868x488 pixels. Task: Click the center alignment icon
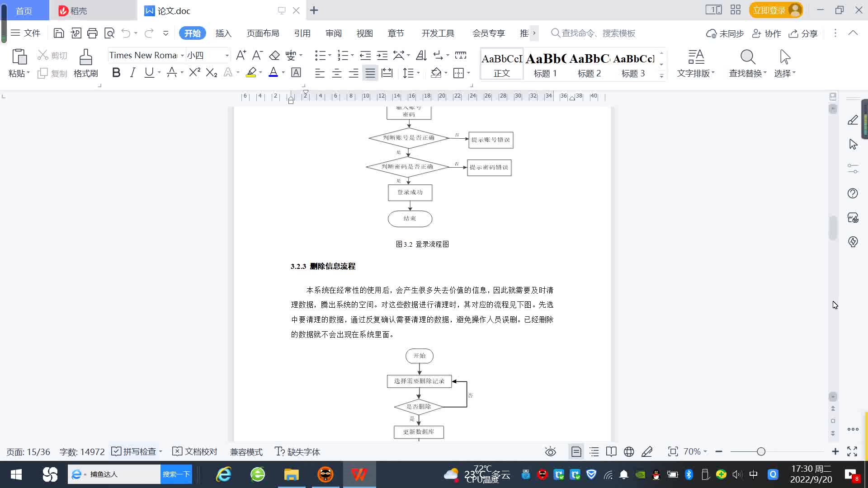point(336,73)
